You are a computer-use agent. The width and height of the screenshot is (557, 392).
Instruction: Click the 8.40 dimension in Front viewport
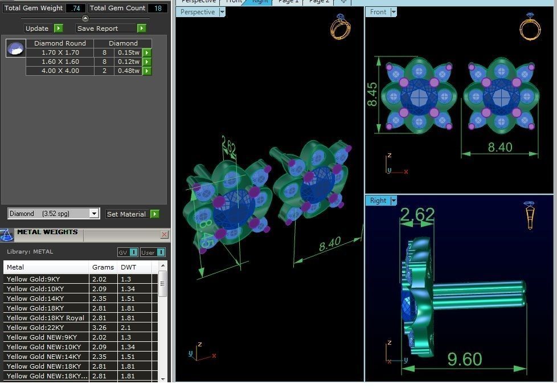tap(500, 147)
